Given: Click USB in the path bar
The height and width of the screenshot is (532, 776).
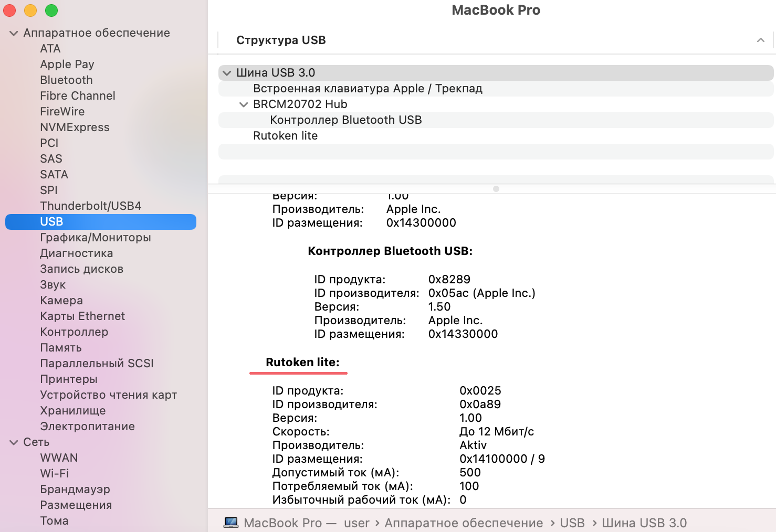Looking at the screenshot, I should [x=572, y=523].
